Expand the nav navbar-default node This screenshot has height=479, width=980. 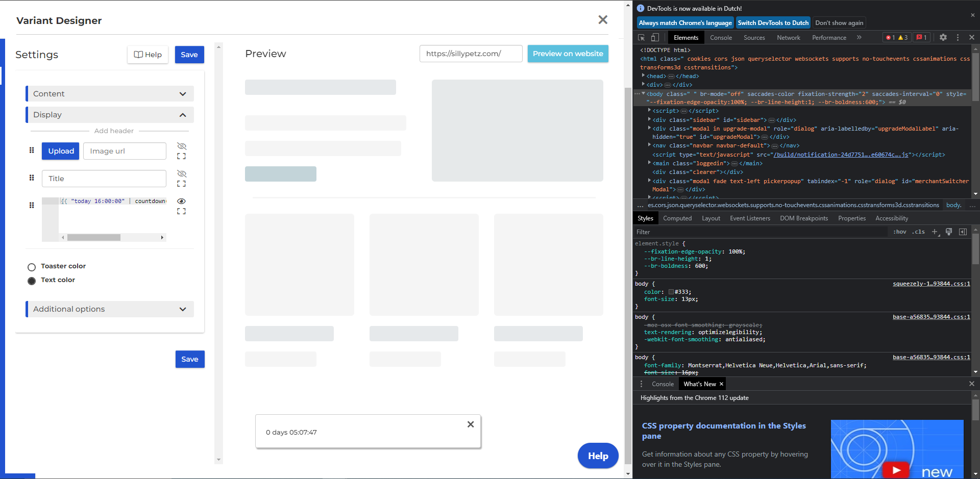pos(649,145)
